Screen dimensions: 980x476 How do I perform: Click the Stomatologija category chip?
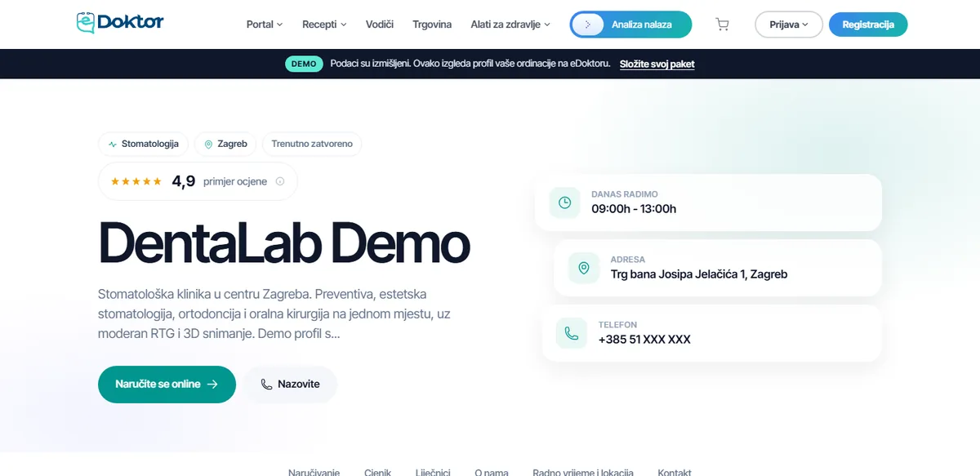[x=144, y=144]
